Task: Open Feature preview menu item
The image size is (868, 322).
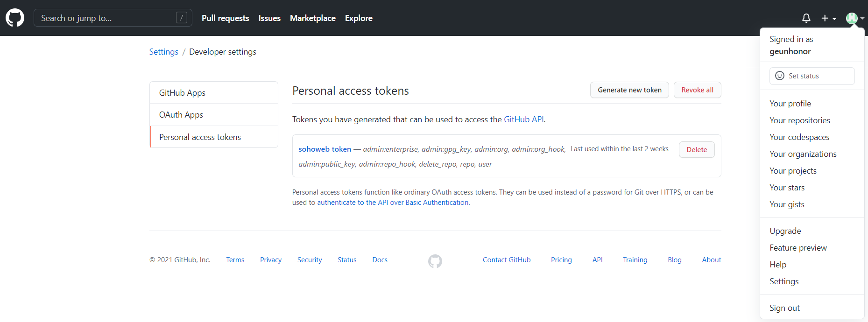Action: pyautogui.click(x=812, y=248)
